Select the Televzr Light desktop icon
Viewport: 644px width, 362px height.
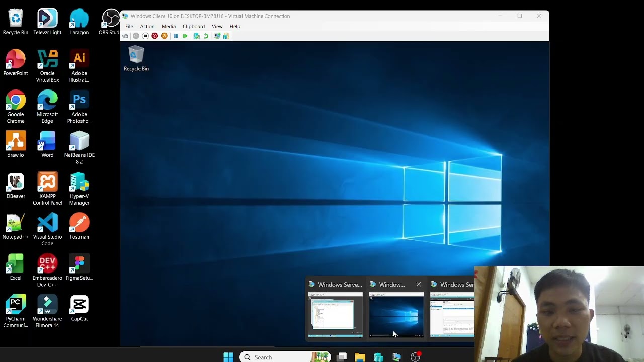click(47, 22)
